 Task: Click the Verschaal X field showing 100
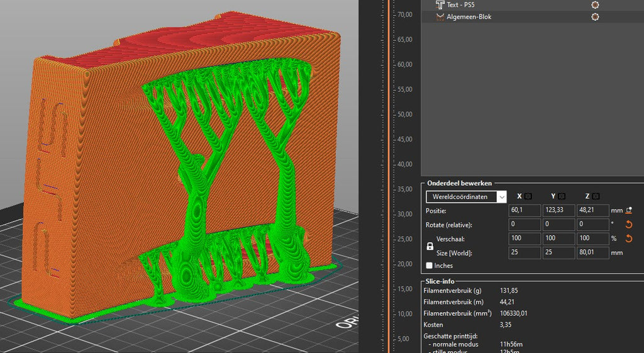click(525, 239)
